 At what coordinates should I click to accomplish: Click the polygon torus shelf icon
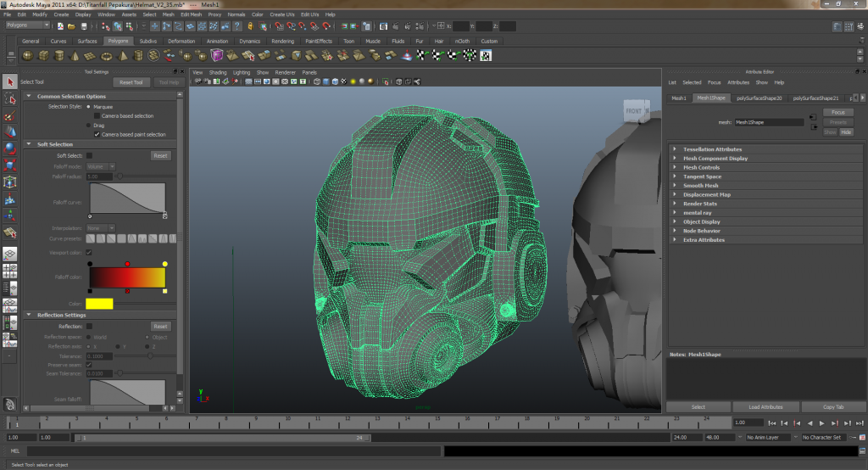click(105, 56)
